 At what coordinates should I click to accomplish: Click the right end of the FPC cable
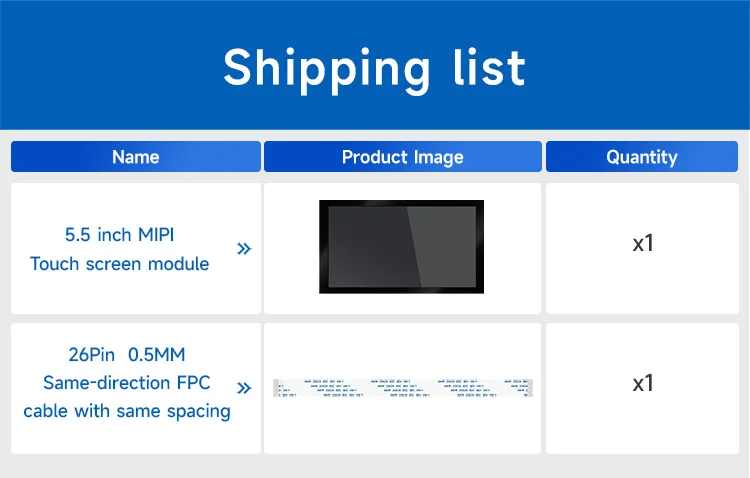(530, 388)
